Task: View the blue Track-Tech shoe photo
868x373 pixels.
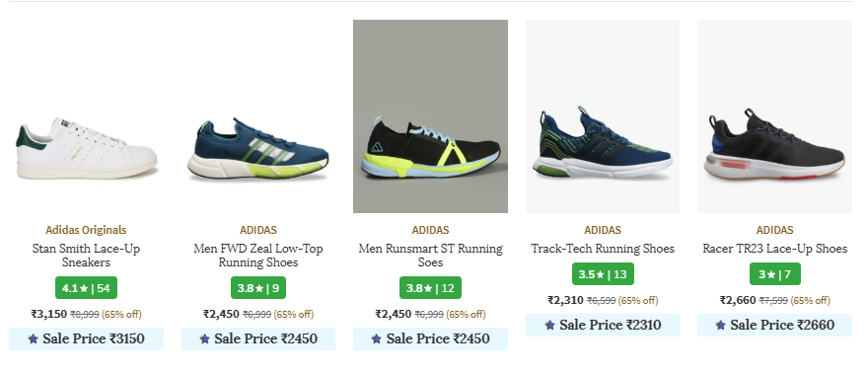Action: 603,116
